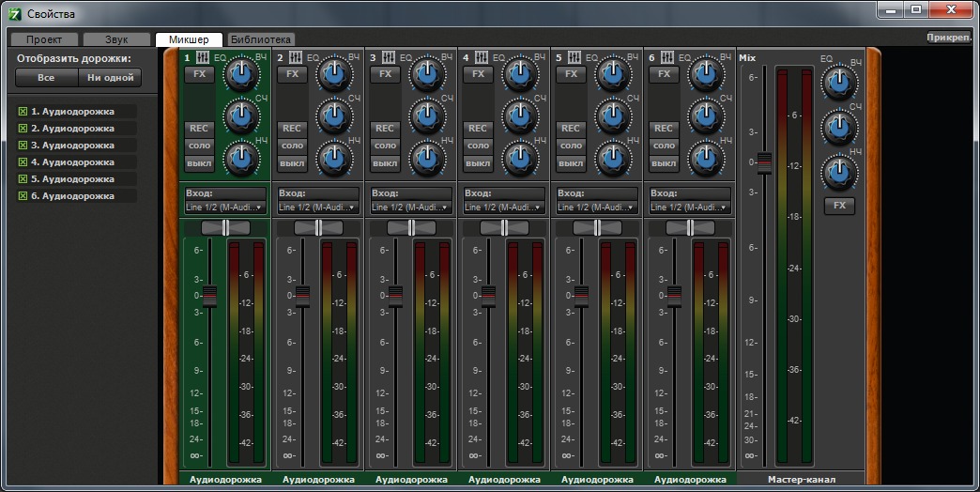Arm REC on track 6
The image size is (980, 492).
pos(664,128)
